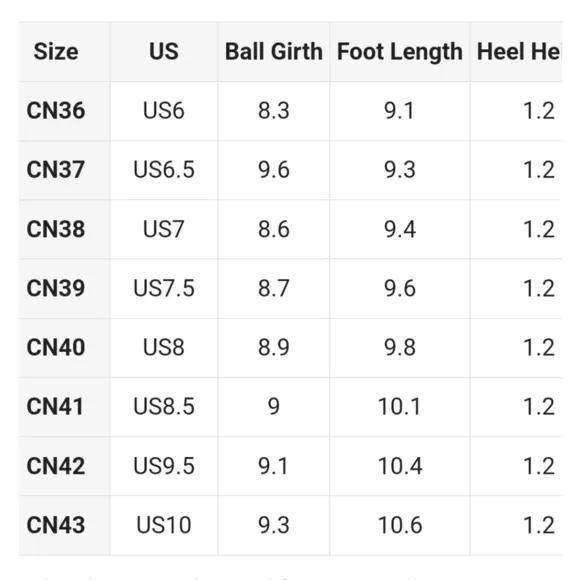Select the Foot Length column header
This screenshot has width=580, height=580.
400,51
